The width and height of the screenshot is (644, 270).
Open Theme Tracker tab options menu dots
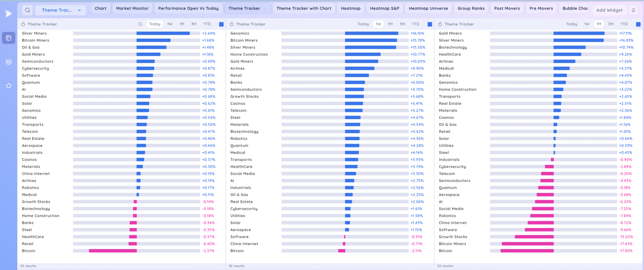(265, 8)
